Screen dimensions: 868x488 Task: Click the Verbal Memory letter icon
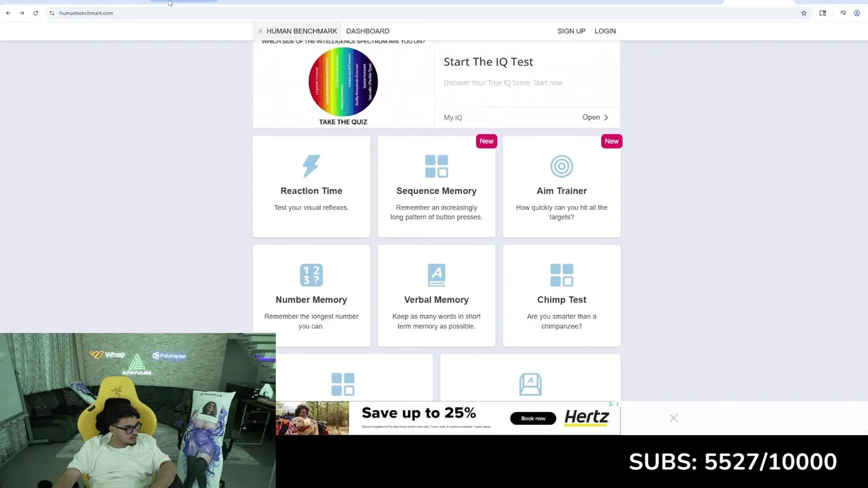(x=437, y=275)
